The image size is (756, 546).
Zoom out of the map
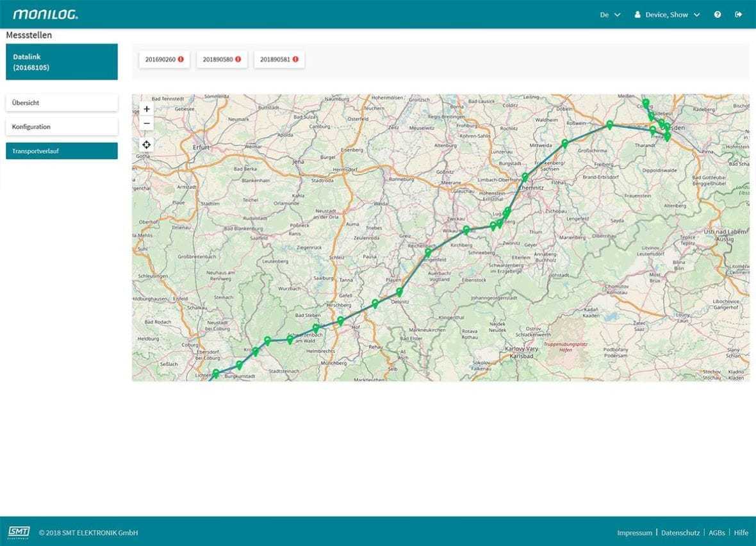tap(147, 124)
